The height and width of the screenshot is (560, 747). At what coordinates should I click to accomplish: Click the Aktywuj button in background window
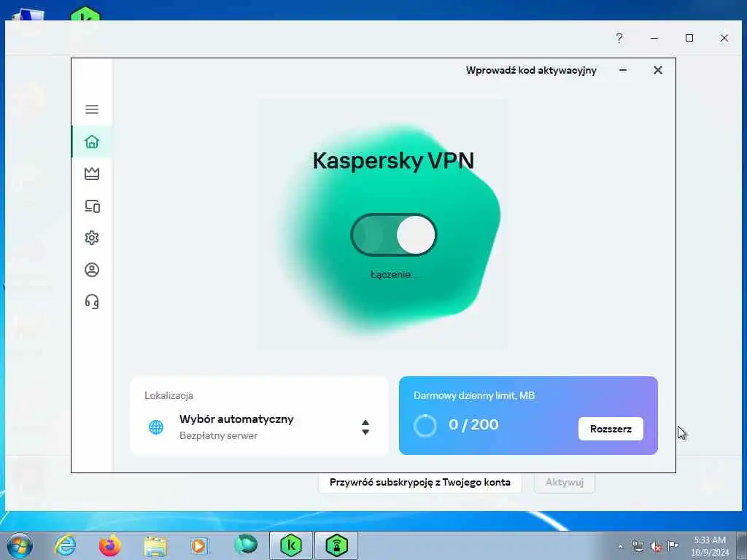(565, 483)
